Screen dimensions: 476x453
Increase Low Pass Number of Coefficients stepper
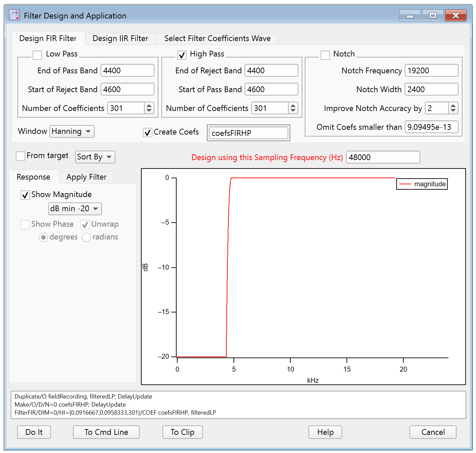click(x=149, y=105)
